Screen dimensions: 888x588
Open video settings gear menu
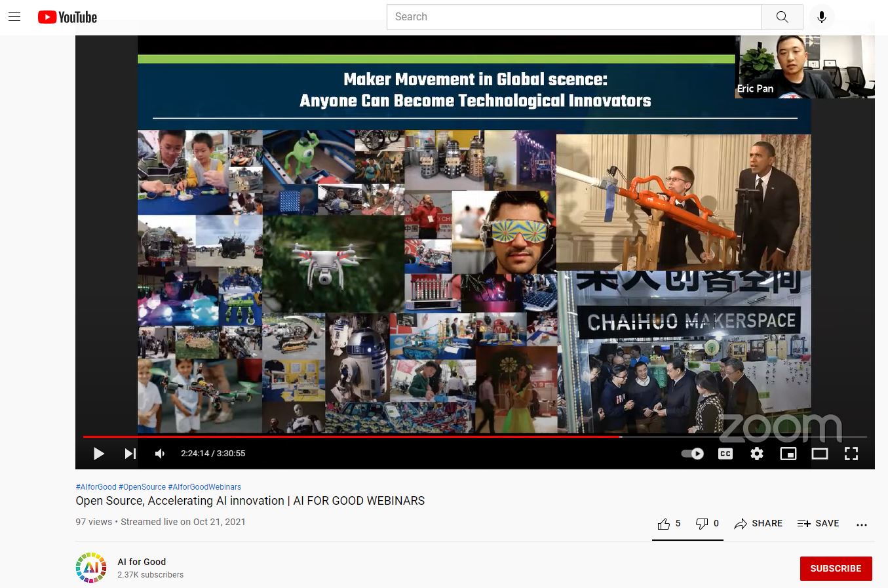point(757,454)
